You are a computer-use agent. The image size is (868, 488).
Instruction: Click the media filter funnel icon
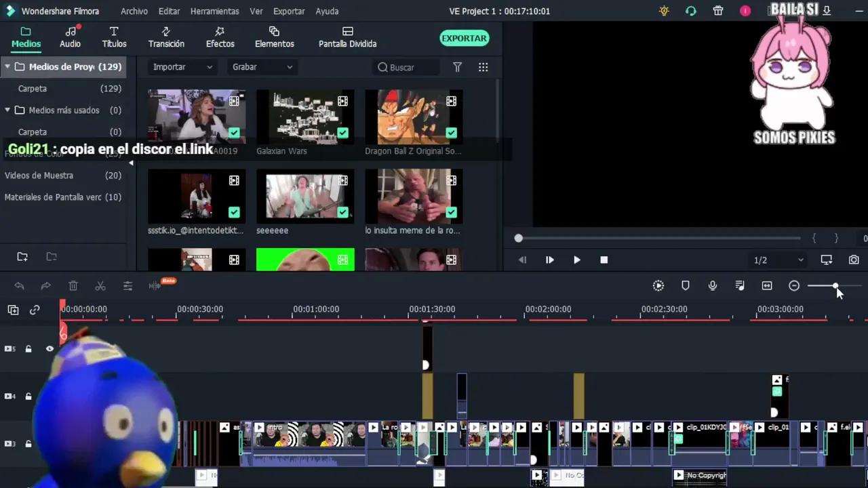(x=457, y=67)
